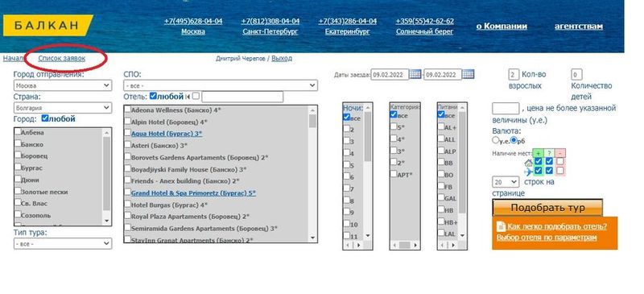Image resolution: width=644 pixels, height=294 pixels.
Task: Open the агентствам menu item
Action: pos(579,27)
